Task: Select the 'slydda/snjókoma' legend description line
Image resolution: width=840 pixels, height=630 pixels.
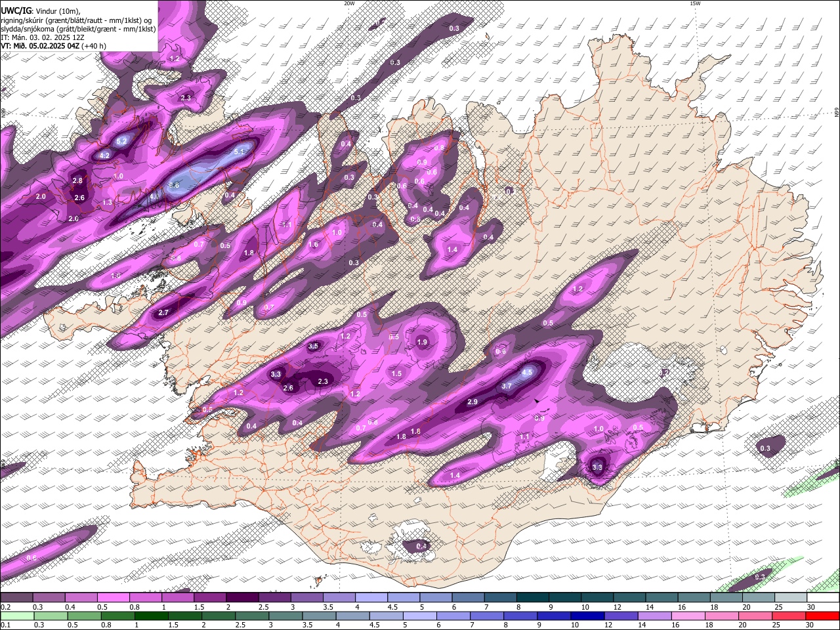Action: click(78, 29)
